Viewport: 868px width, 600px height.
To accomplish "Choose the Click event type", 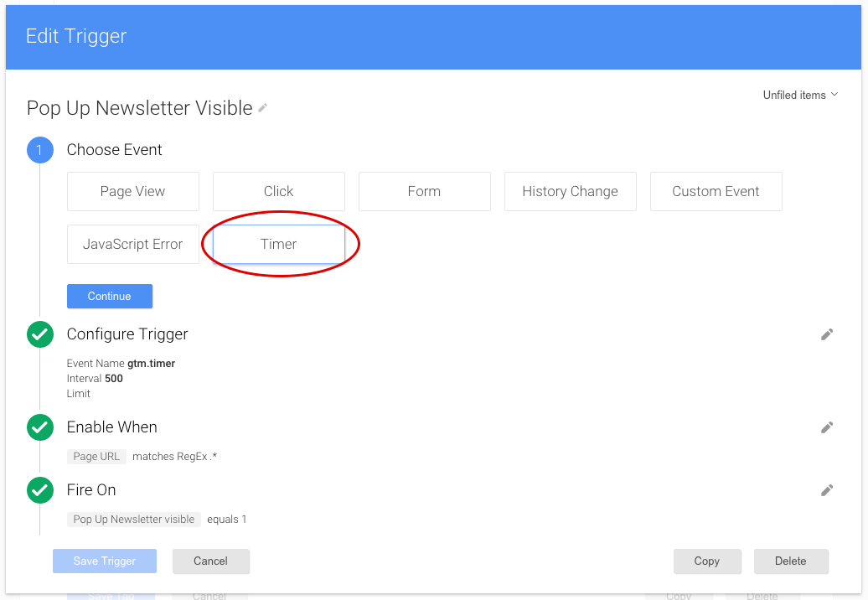I will click(x=278, y=192).
